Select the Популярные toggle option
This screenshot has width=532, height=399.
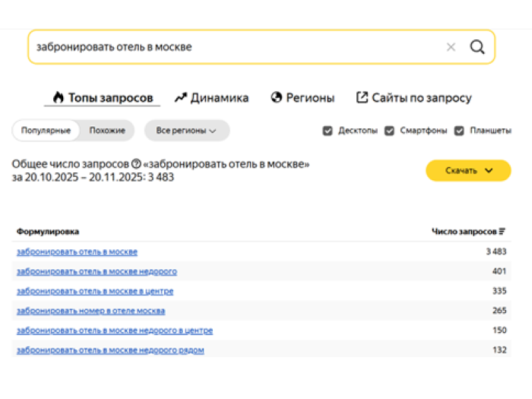(x=46, y=131)
